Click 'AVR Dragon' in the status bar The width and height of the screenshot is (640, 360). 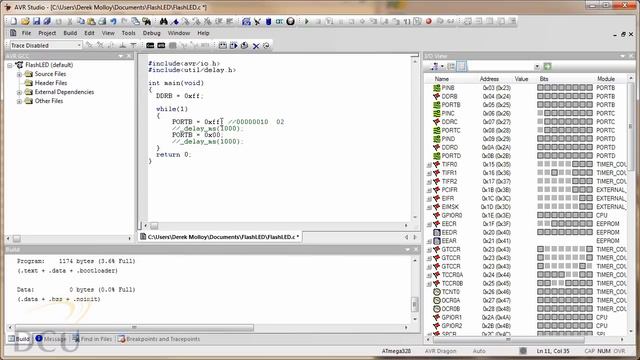[440, 351]
